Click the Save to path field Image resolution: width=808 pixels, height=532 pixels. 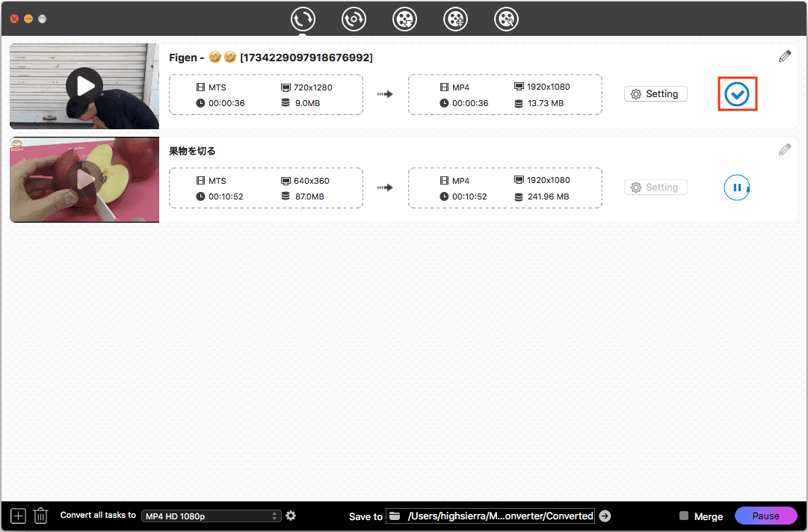[x=490, y=516]
